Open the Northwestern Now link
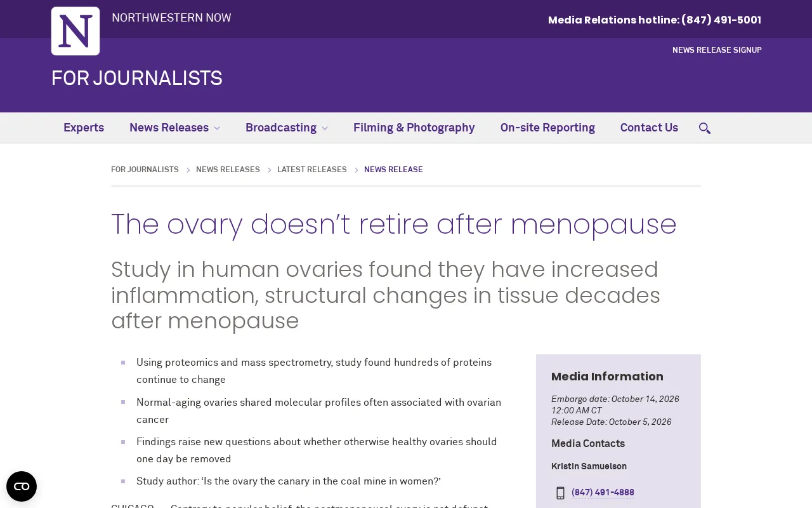Viewport: 812px width, 508px height. click(171, 18)
